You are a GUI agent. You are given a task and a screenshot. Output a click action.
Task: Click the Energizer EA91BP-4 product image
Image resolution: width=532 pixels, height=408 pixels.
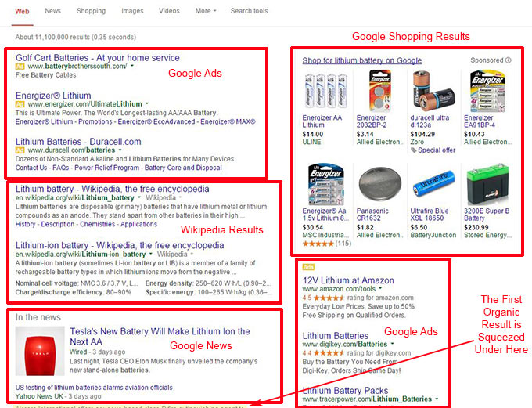(487, 91)
